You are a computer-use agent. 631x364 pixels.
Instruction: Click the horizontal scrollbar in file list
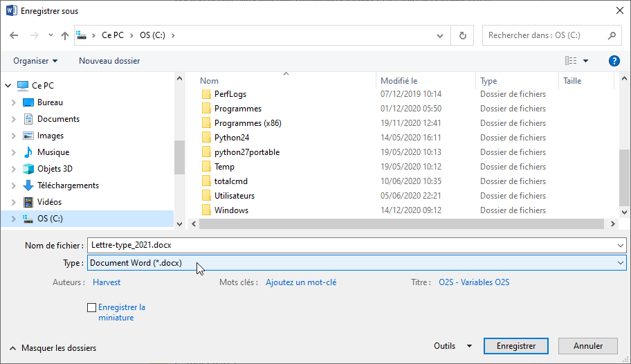pyautogui.click(x=401, y=224)
